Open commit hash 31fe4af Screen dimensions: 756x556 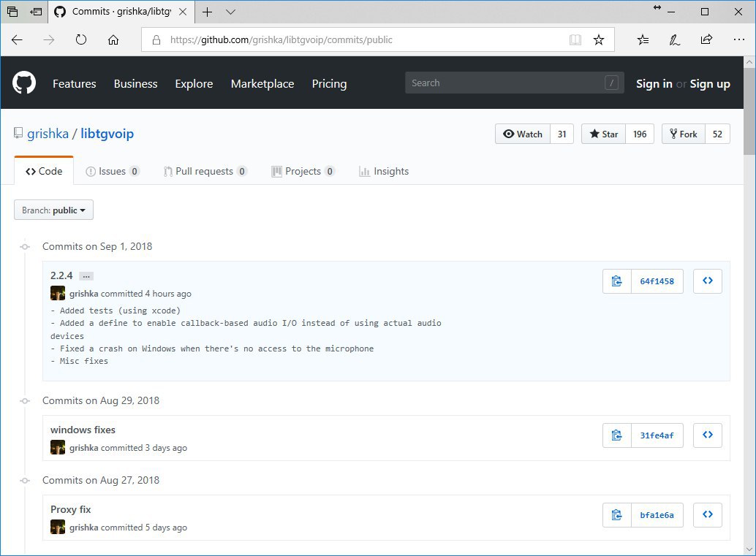657,435
